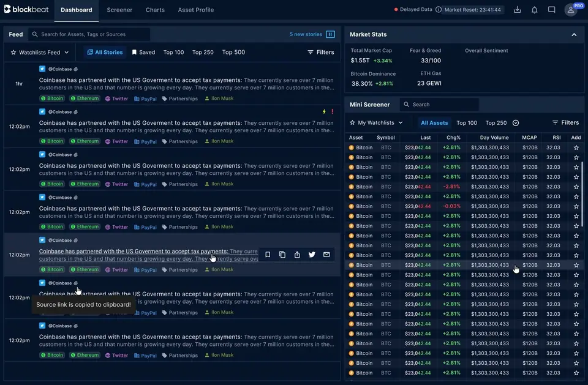Open Filters in the Feed panel
Screen dimensions: 588x385
pyautogui.click(x=320, y=53)
